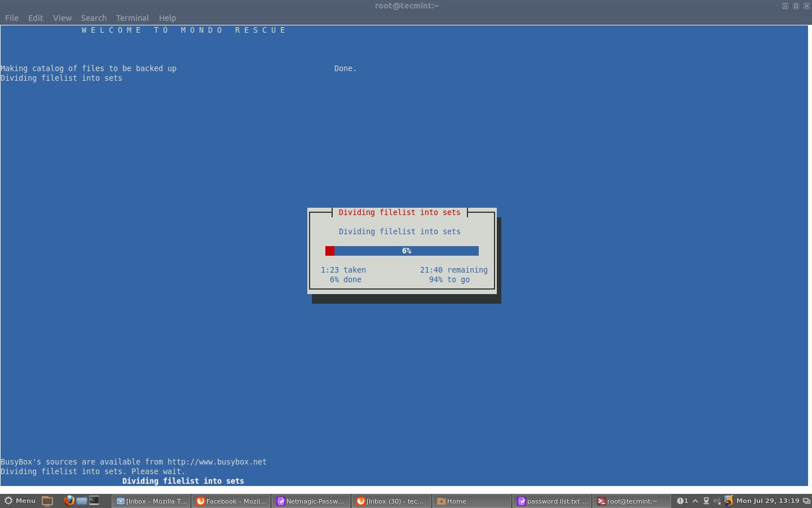Switch to the Home folder window
Image resolution: width=812 pixels, height=508 pixels.
click(x=473, y=501)
